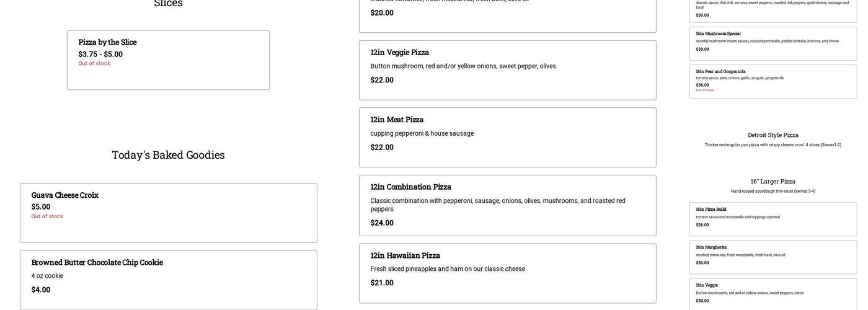This screenshot has height=310, width=868.
Task: Open the 12in Veggie Pizza item
Action: [x=507, y=70]
